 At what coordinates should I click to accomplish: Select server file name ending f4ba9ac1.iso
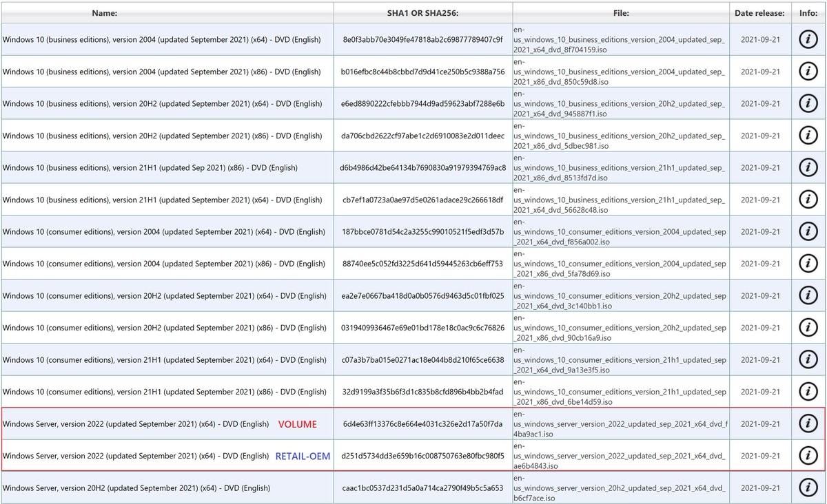(x=620, y=423)
